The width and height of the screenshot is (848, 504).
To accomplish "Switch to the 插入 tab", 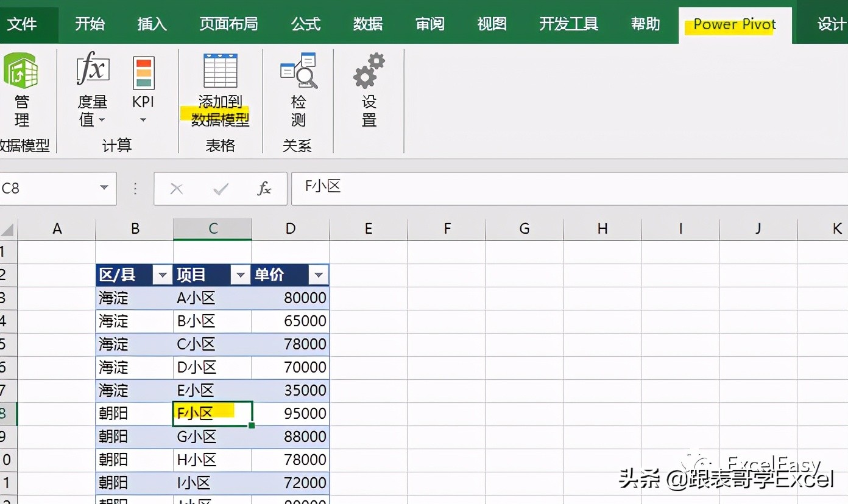I will click(152, 24).
